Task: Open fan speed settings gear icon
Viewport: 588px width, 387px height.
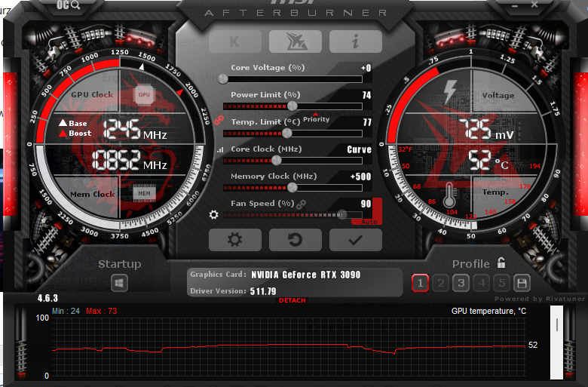Action: pyautogui.click(x=214, y=214)
